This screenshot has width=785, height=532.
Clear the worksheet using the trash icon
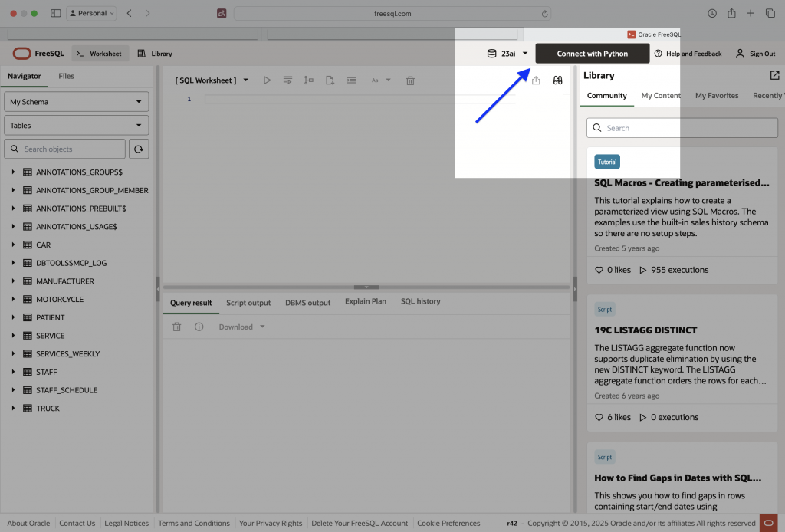pos(411,80)
